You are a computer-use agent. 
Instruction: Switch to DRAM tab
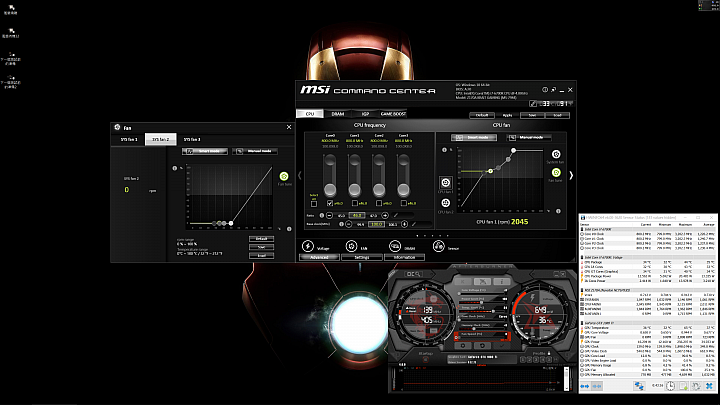click(x=338, y=113)
